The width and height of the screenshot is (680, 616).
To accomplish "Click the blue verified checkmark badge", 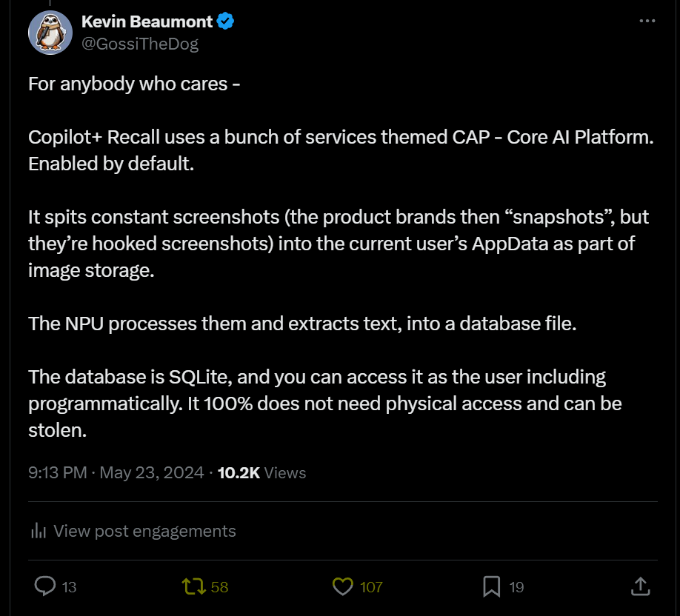I will pos(225,21).
